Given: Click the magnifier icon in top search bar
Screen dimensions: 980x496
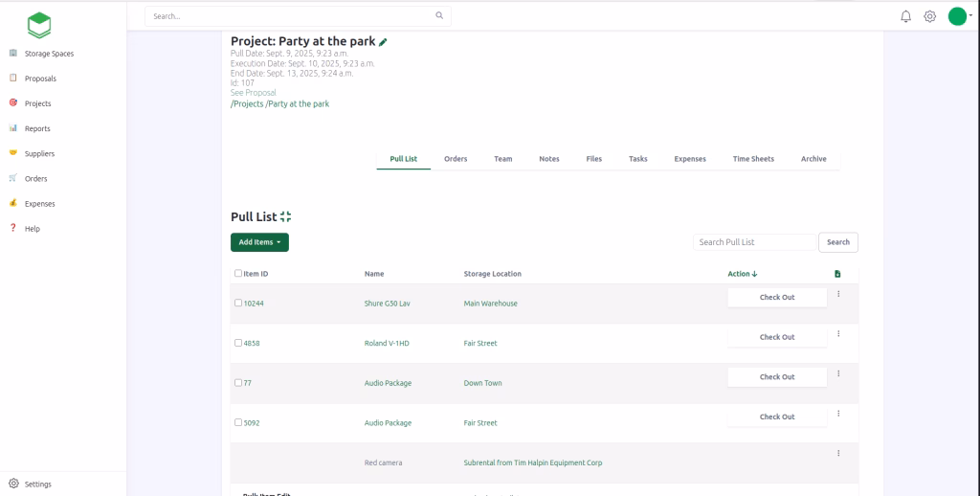Looking at the screenshot, I should point(439,16).
